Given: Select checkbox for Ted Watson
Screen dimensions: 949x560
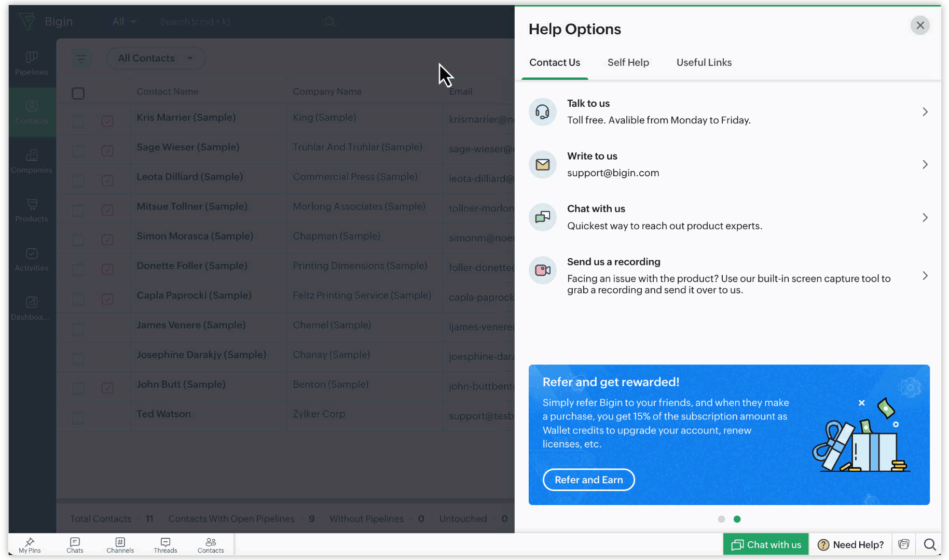Looking at the screenshot, I should 78,417.
